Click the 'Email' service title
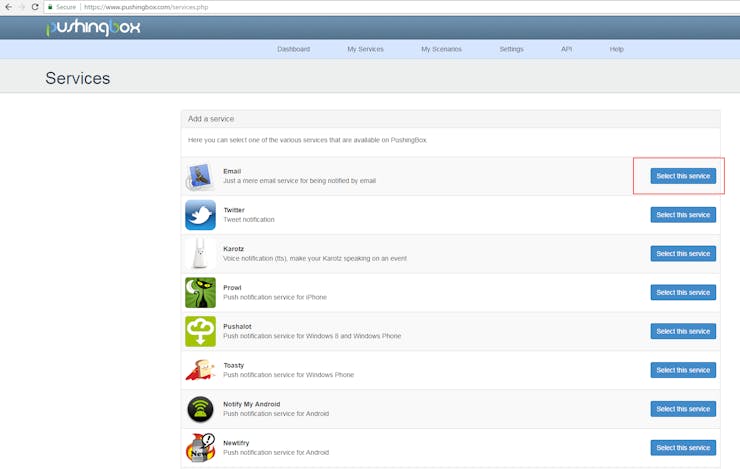740x469 pixels. pos(232,171)
